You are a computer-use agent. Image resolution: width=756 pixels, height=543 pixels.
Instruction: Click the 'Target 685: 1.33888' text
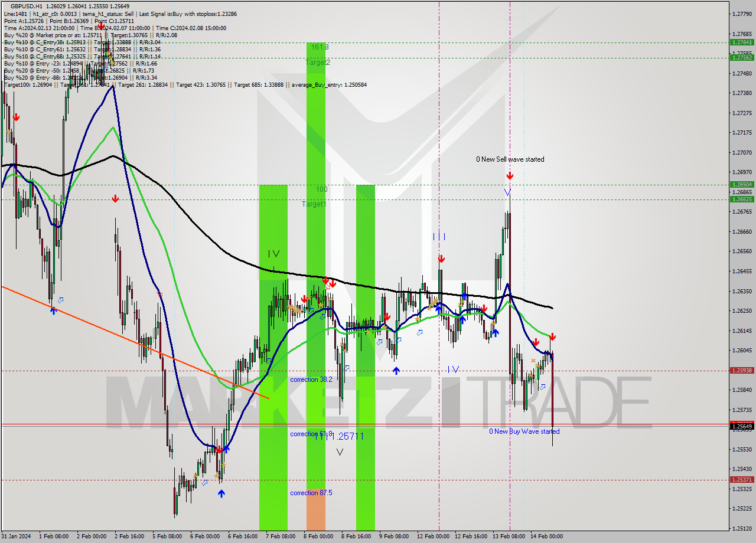(260, 85)
